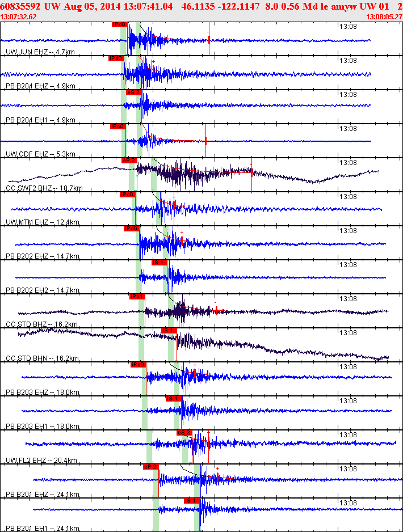403x532 pixels.
Task: Click the station label PB B203 EHZ -- 18.0km
Action: coord(43,392)
